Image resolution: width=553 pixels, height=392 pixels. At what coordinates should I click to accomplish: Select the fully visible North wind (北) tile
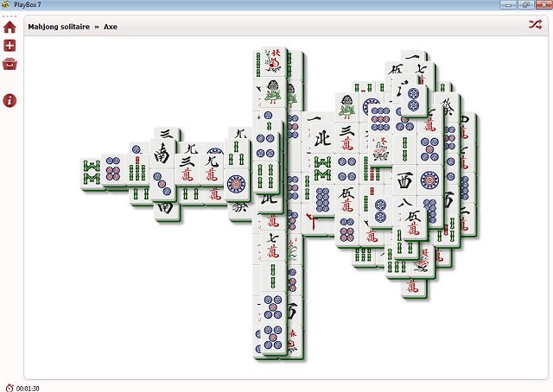coord(322,139)
